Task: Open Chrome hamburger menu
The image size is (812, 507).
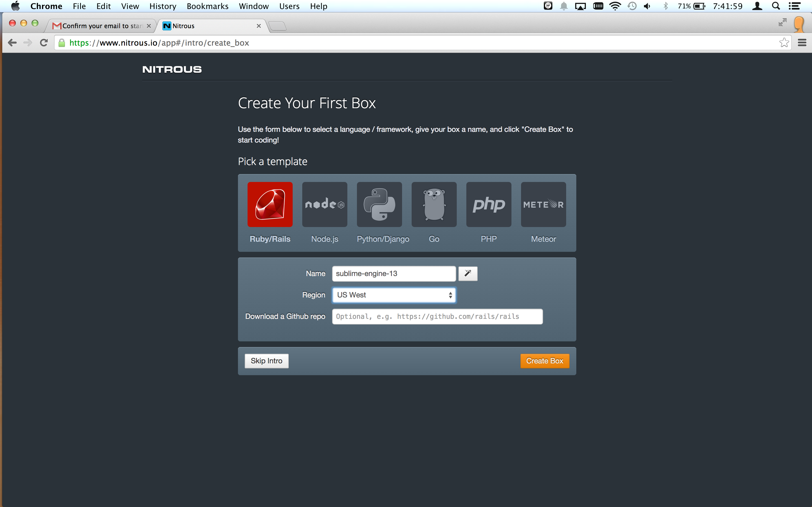Action: [x=802, y=43]
